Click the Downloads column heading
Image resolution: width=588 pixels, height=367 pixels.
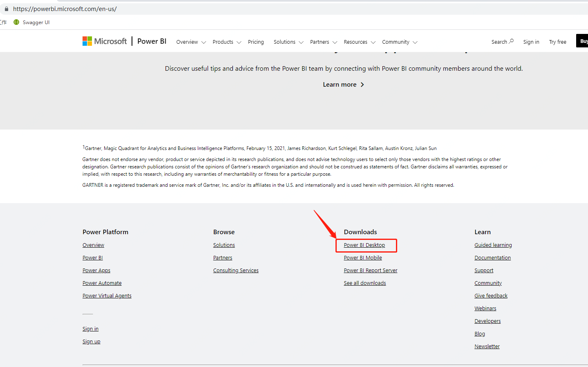pyautogui.click(x=360, y=232)
